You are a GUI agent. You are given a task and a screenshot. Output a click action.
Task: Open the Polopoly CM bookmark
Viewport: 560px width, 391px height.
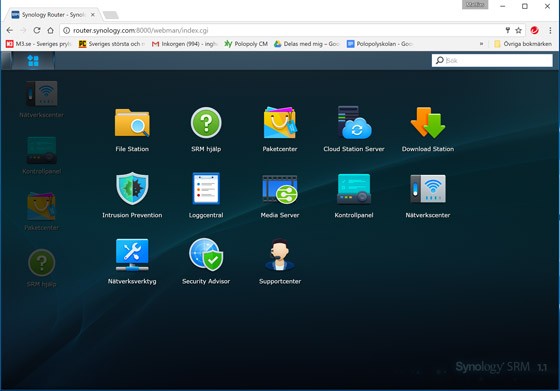pos(246,44)
